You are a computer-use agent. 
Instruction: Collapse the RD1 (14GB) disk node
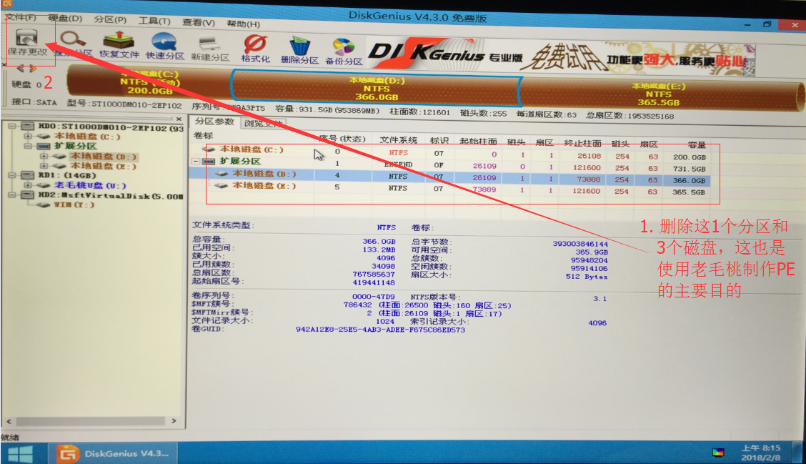[12, 175]
